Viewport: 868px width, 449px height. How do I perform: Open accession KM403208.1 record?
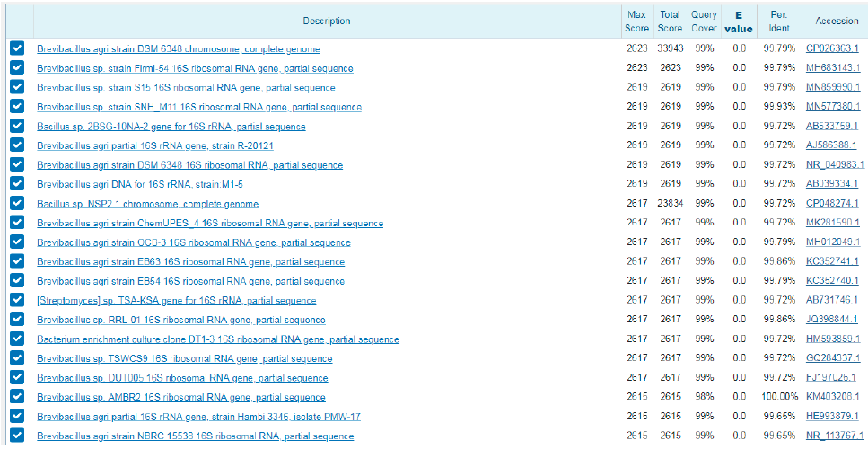tap(833, 397)
